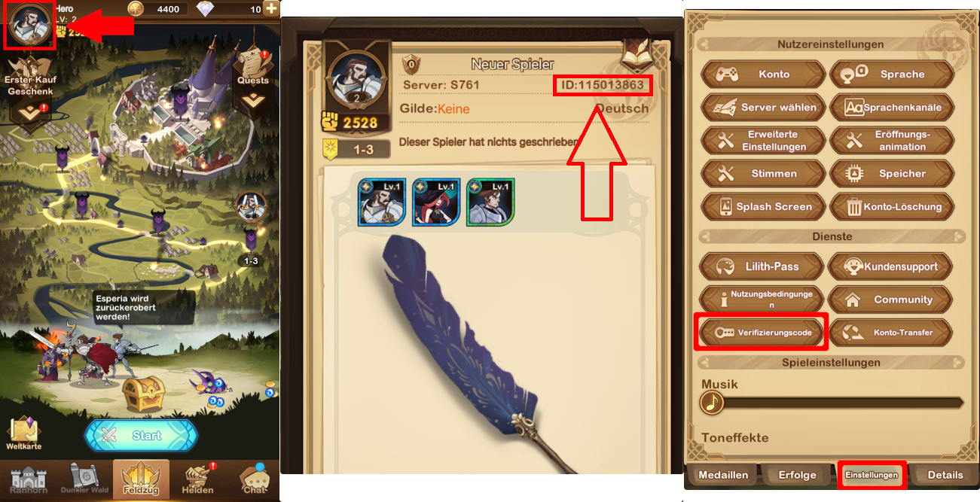The image size is (980, 502).
Task: Open the Erster Kauf Geschenk icon
Action: point(30,76)
